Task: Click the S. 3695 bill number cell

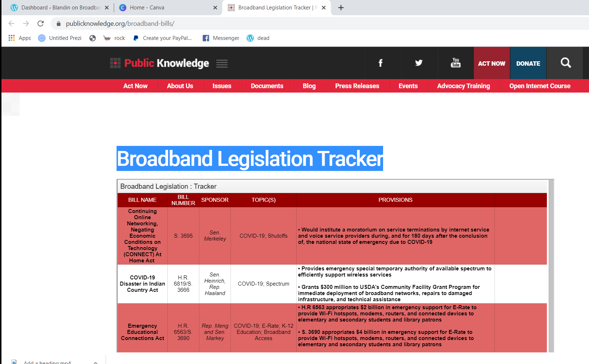Action: coord(183,236)
